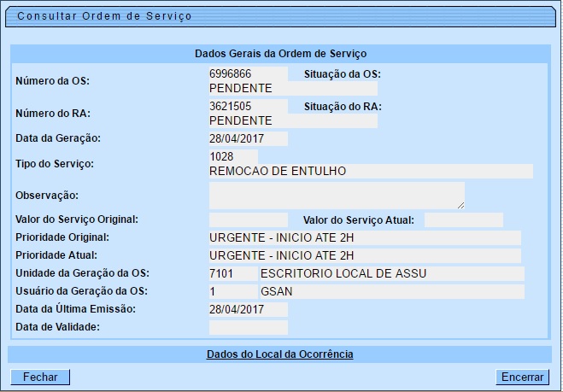Select the Prioridade Atual field
The width and height of the screenshot is (563, 392).
pos(364,255)
